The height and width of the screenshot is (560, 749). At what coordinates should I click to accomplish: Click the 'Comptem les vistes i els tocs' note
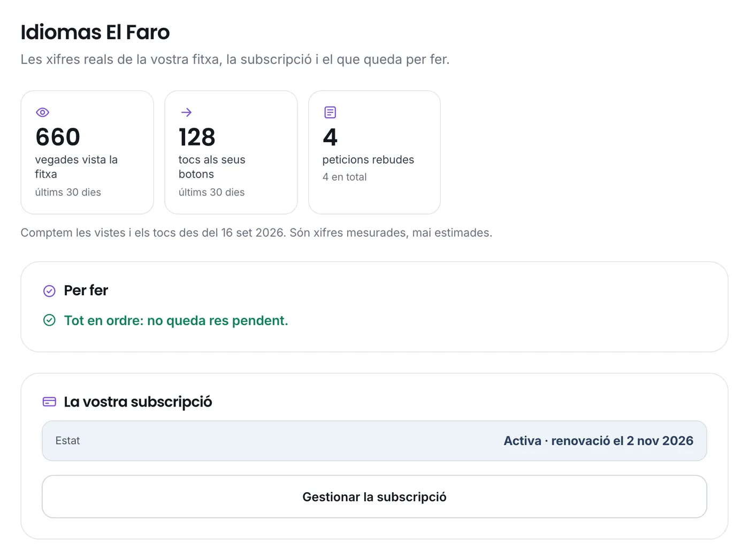[x=256, y=233]
